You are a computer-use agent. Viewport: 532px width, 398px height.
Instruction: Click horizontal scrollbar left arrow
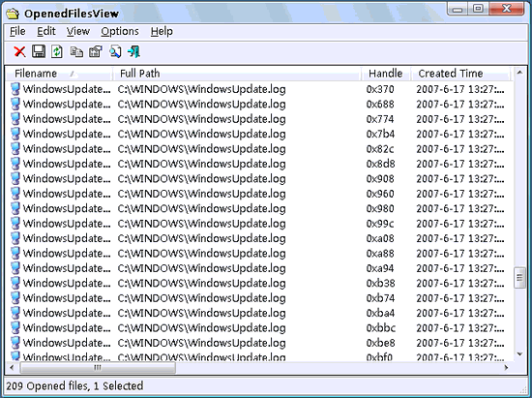12,367
